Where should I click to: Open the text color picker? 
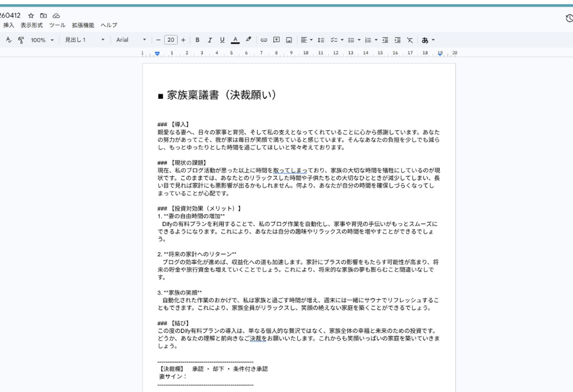[235, 40]
